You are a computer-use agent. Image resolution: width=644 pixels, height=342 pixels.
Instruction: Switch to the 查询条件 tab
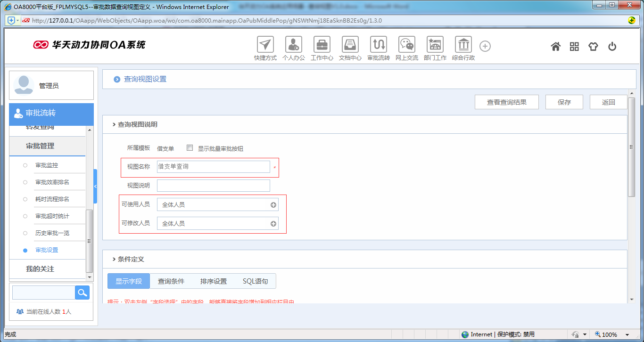point(170,281)
